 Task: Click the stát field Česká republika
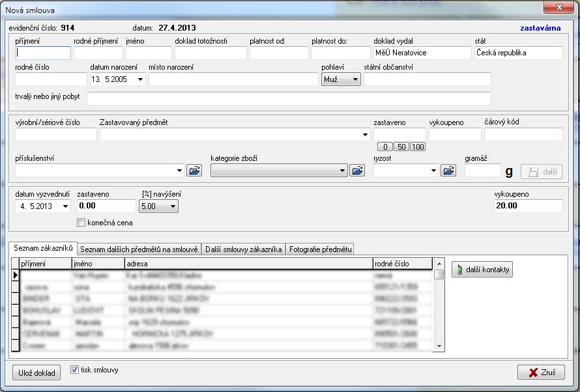coord(519,53)
